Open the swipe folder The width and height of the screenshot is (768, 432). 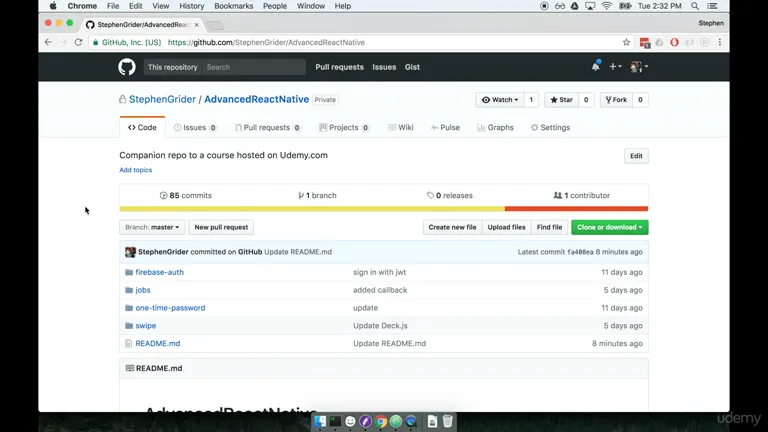pos(145,326)
